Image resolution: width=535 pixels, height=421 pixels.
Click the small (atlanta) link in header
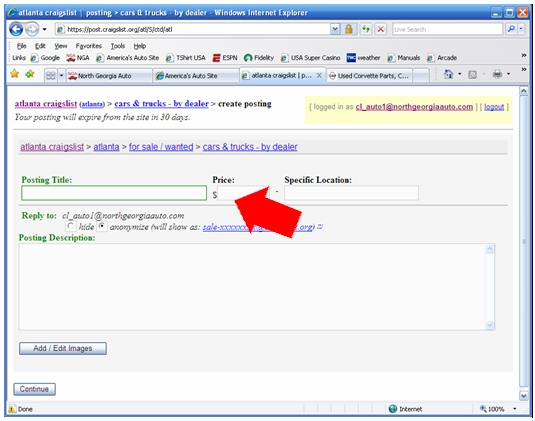(x=92, y=104)
